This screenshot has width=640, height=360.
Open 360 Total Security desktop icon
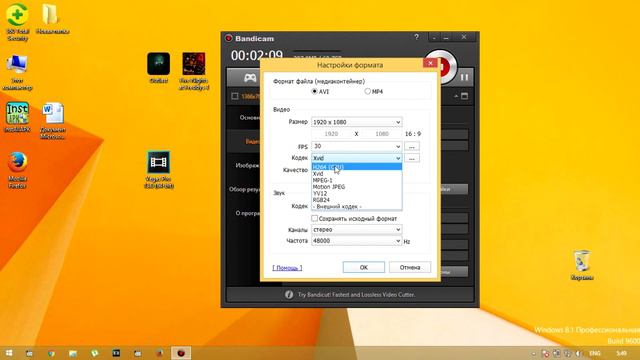click(17, 21)
